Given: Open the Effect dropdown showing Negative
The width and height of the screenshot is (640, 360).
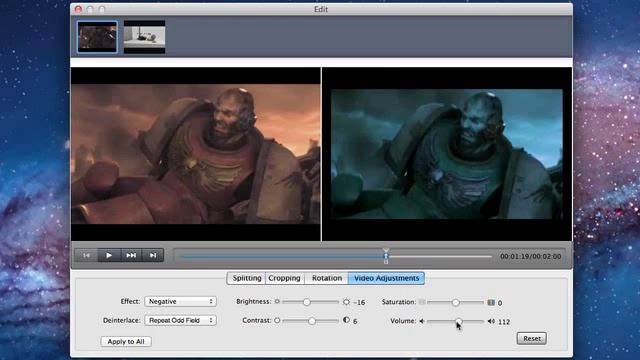Looking at the screenshot, I should 180,301.
